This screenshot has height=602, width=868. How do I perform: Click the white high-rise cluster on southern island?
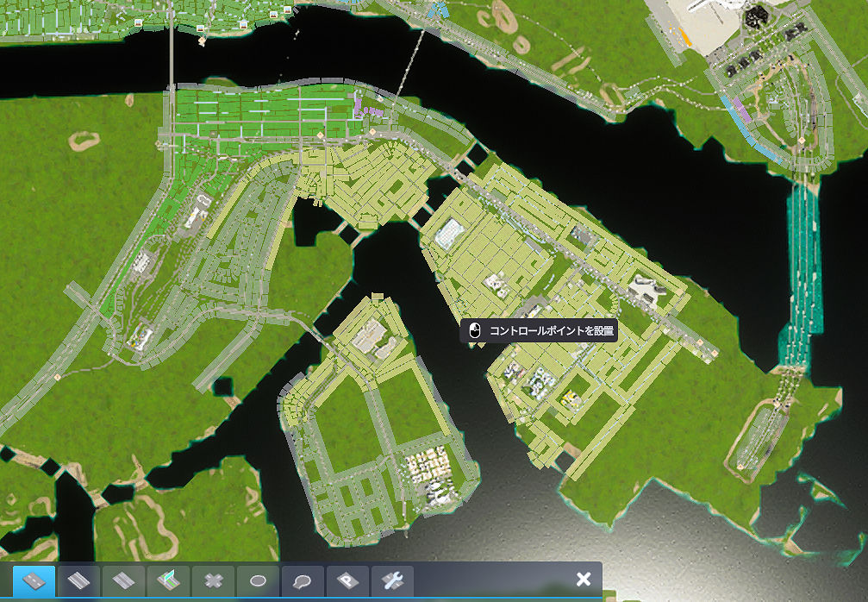(430, 471)
